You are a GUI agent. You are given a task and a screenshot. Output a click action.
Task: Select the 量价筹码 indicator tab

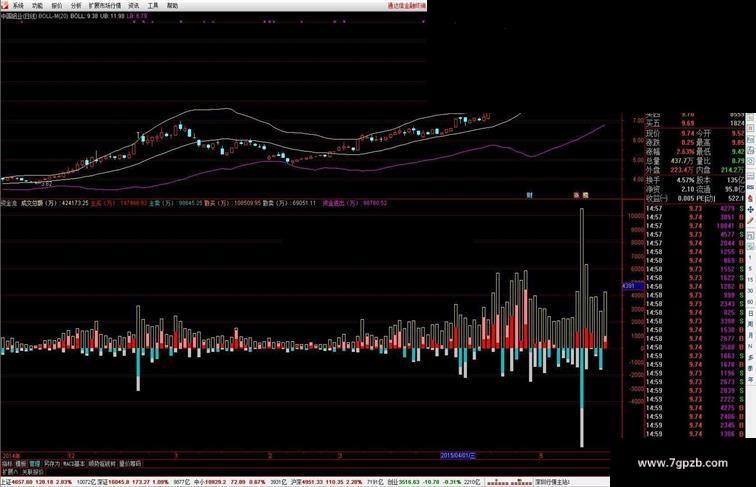[130, 463]
